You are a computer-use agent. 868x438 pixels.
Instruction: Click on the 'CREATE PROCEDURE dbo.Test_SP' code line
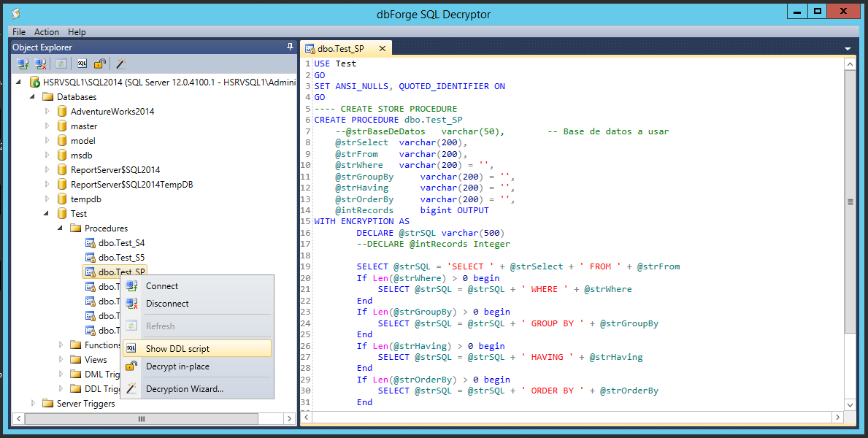click(388, 120)
